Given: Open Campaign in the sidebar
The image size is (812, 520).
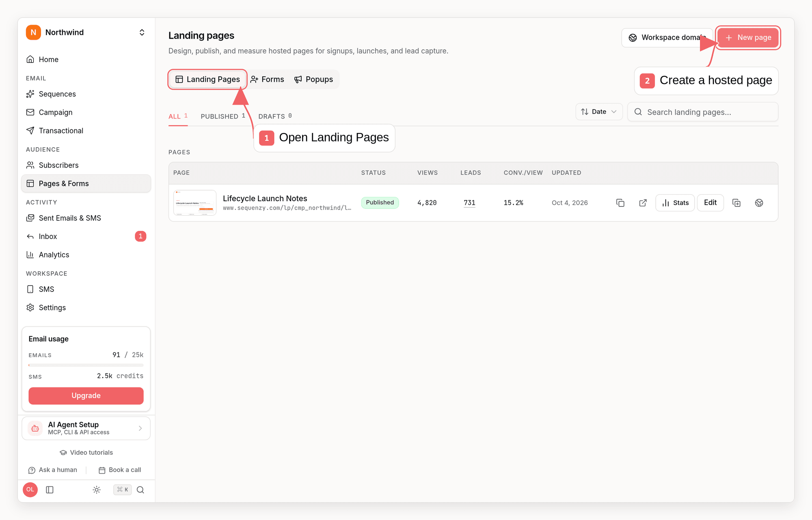Looking at the screenshot, I should (86, 112).
